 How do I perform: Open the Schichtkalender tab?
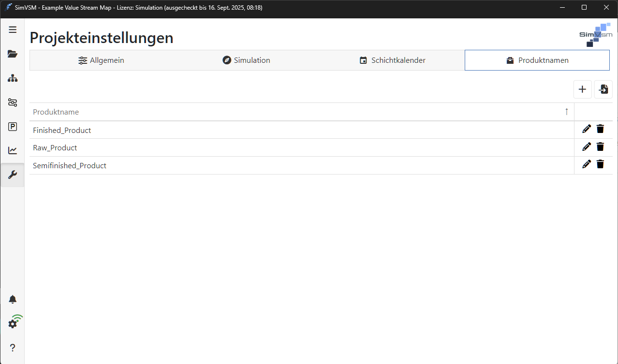coord(392,60)
